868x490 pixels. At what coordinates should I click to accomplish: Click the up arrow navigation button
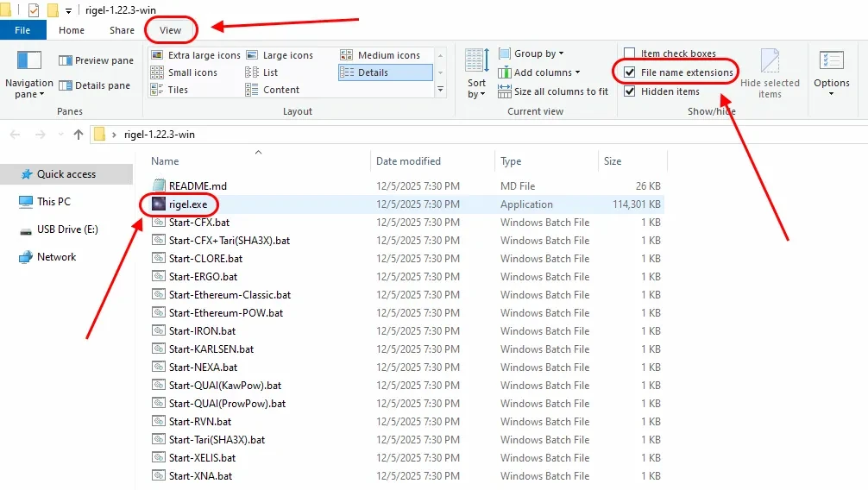tap(79, 134)
